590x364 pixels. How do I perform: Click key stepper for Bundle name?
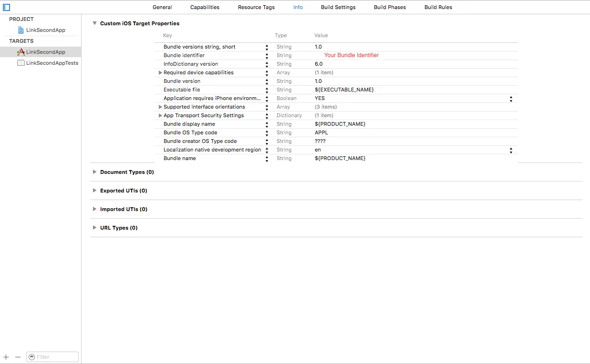267,159
